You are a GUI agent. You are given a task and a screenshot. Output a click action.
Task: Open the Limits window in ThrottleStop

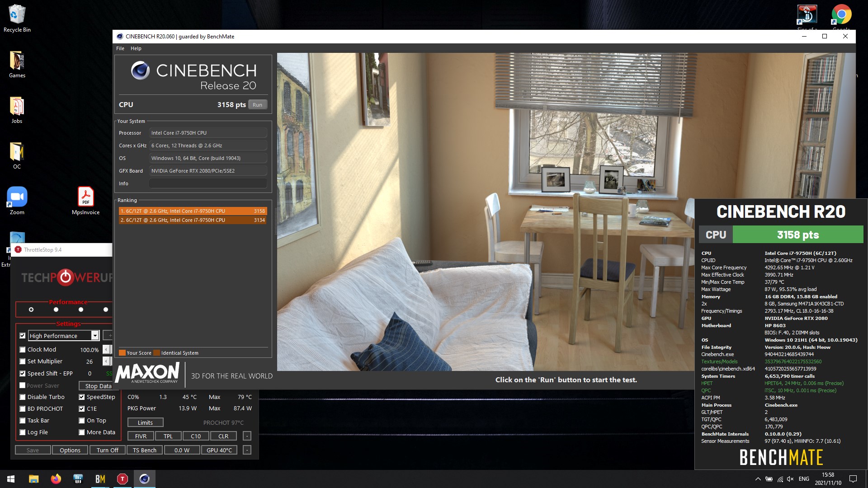145,422
